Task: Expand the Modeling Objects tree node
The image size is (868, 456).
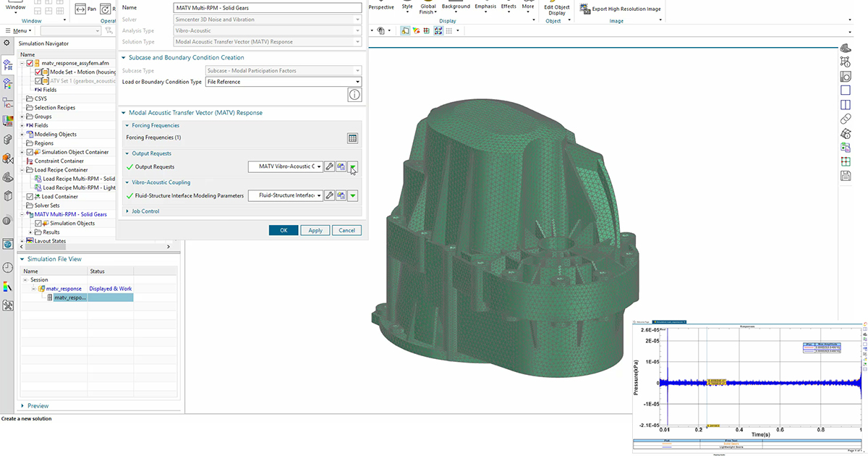Action: click(23, 133)
